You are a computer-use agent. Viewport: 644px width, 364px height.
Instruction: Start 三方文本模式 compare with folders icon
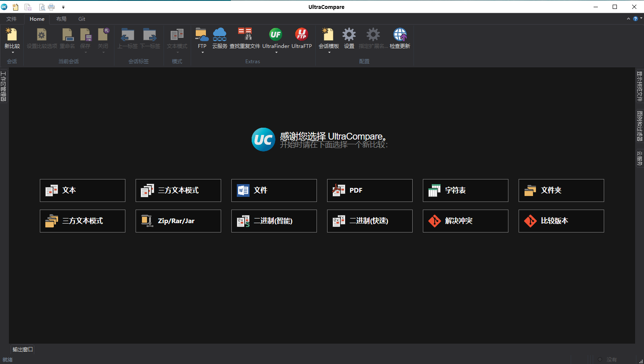83,221
